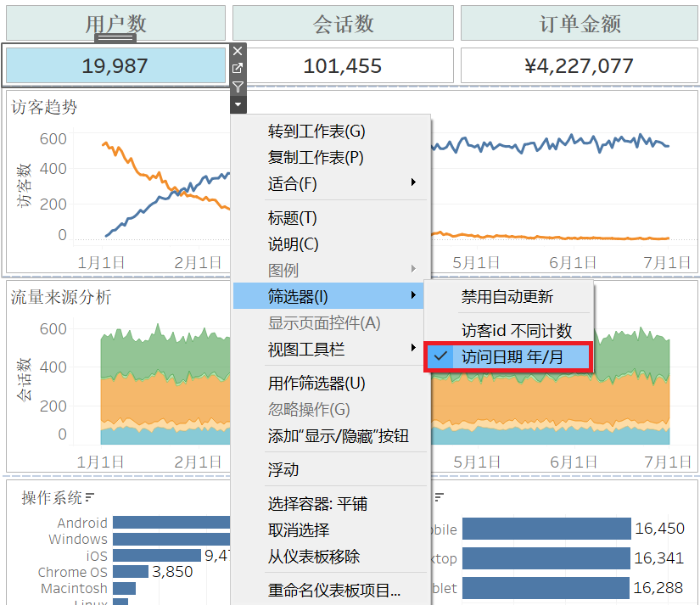Remove the 用户数 sheet with the X icon

238,51
